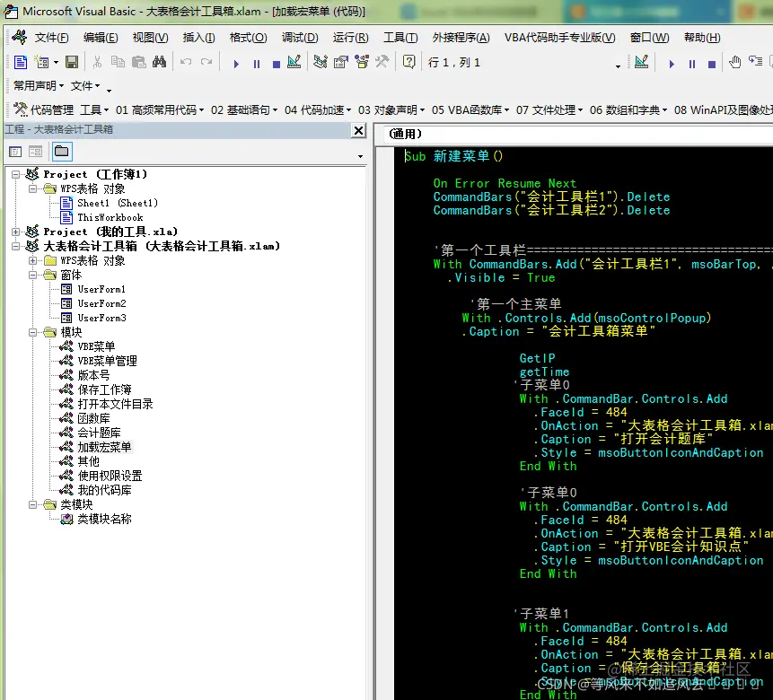Collapse the 窗体 forms folder
Image resolution: width=773 pixels, height=700 pixels.
(x=32, y=276)
